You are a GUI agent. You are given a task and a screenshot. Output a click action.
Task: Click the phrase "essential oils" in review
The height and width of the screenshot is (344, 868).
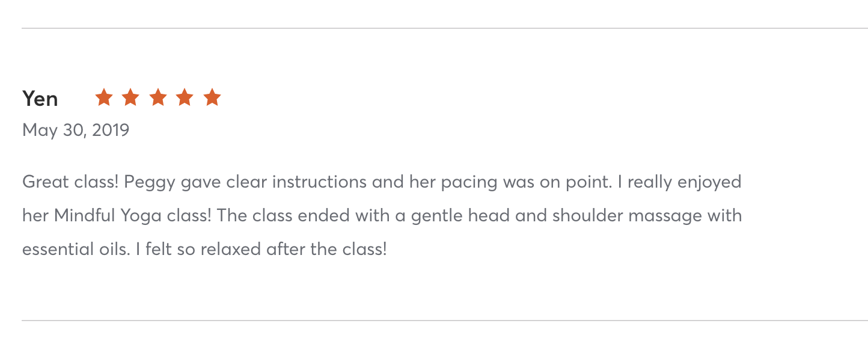(x=75, y=249)
